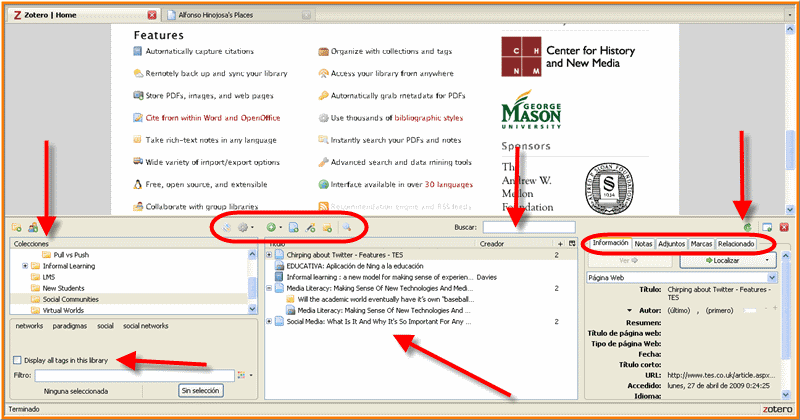Click the New Collection folder icon
The width and height of the screenshot is (800, 420).
[17, 228]
